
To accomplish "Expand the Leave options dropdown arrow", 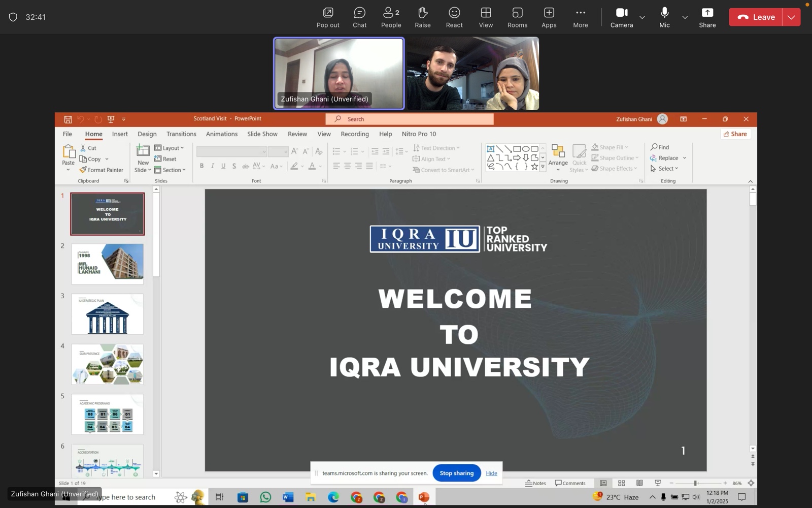I will click(791, 17).
